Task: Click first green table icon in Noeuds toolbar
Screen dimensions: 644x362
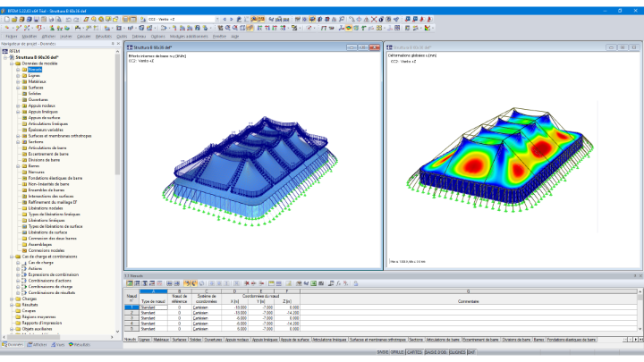Action: pos(130,283)
